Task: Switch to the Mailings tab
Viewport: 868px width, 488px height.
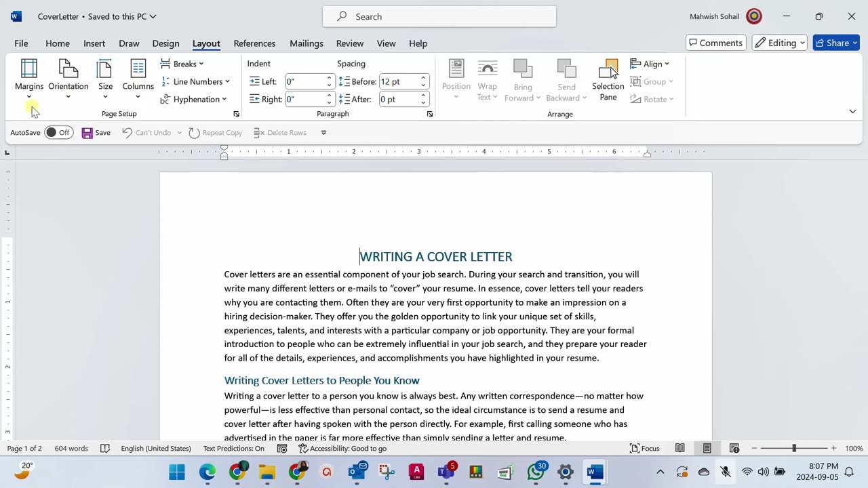Action: [x=307, y=43]
